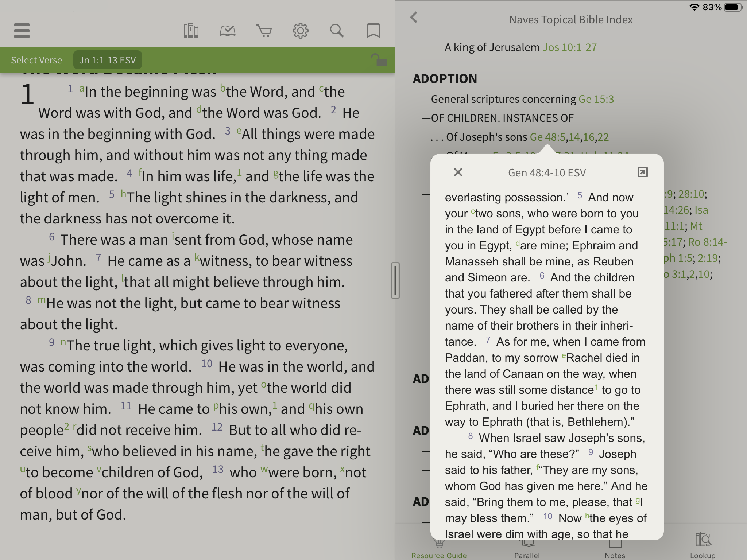Open the 28:10 reference link

coord(691,194)
